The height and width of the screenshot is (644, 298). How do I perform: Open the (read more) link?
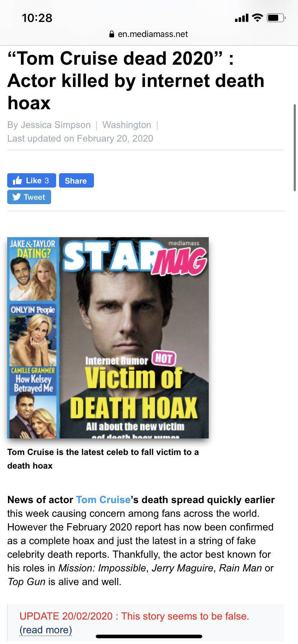point(46,630)
